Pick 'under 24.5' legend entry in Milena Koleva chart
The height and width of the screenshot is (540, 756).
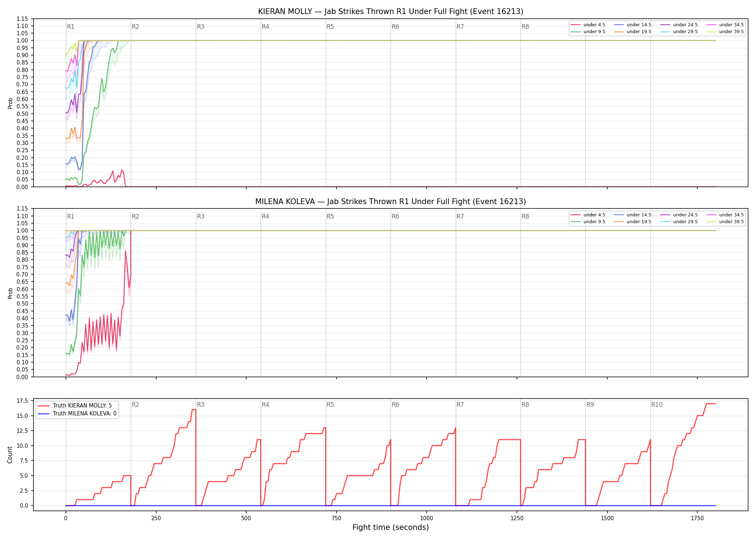click(679, 215)
